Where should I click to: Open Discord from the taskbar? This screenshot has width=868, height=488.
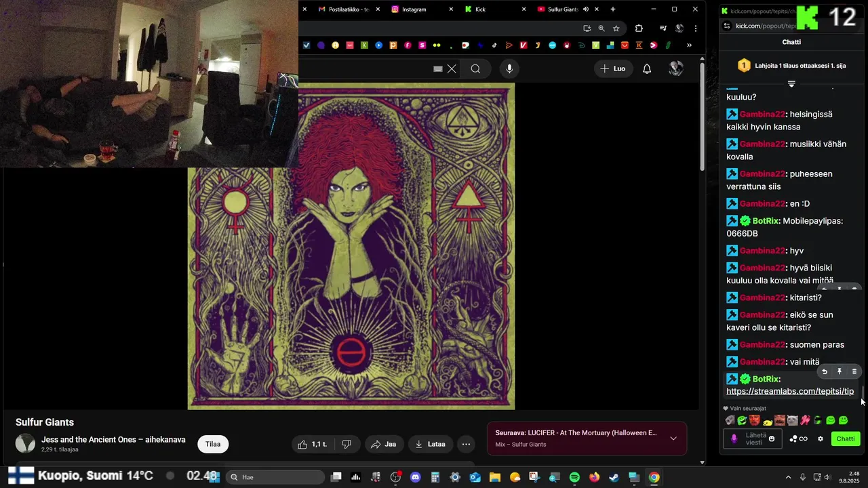[x=416, y=477]
